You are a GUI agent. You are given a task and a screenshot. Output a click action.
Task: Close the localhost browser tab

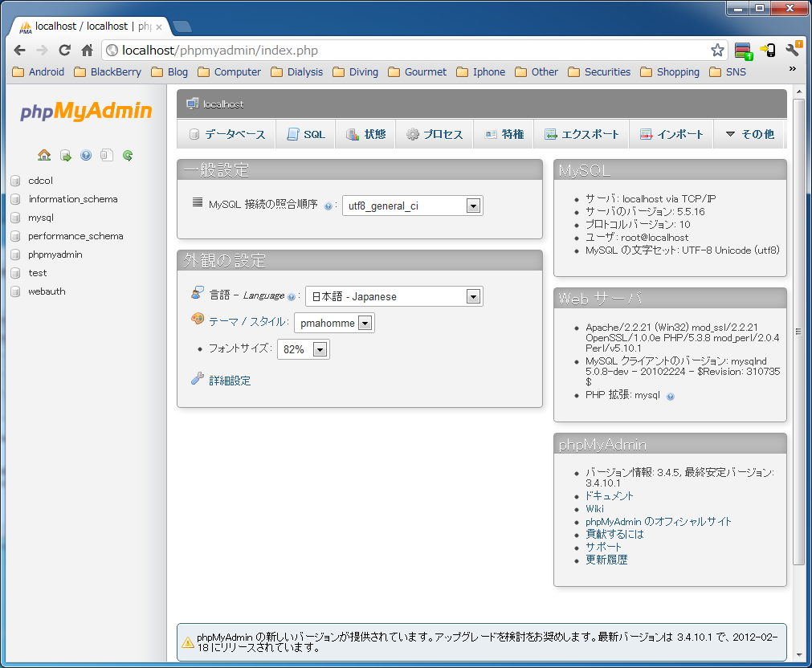(x=159, y=27)
